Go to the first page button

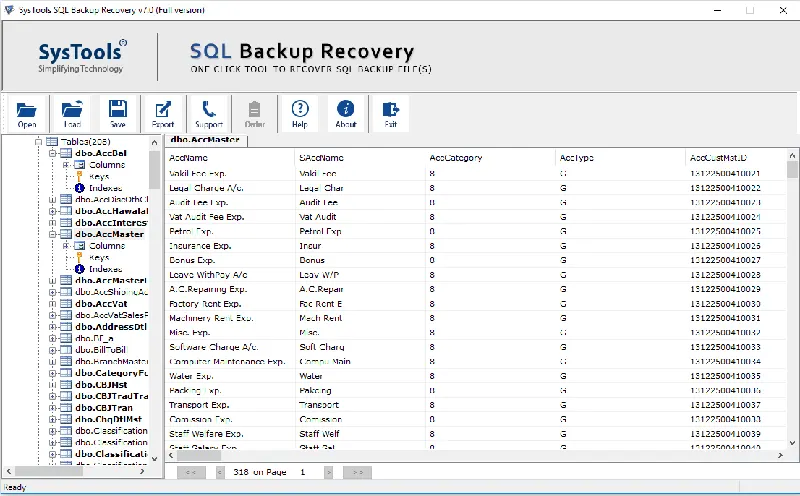point(191,473)
